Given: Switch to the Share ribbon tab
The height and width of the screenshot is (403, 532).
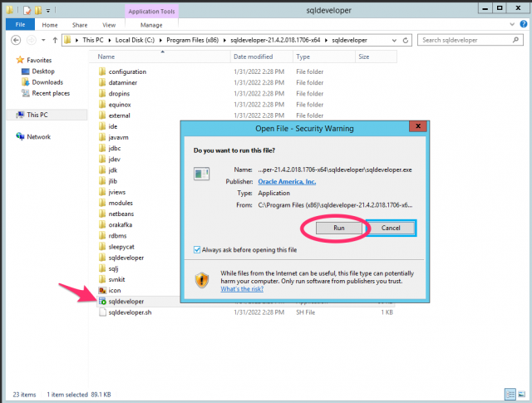Looking at the screenshot, I should pyautogui.click(x=80, y=25).
